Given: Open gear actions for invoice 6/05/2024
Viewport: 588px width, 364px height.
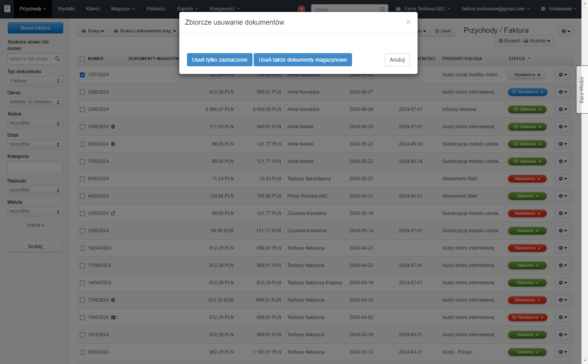Looking at the screenshot, I should [x=563, y=179].
